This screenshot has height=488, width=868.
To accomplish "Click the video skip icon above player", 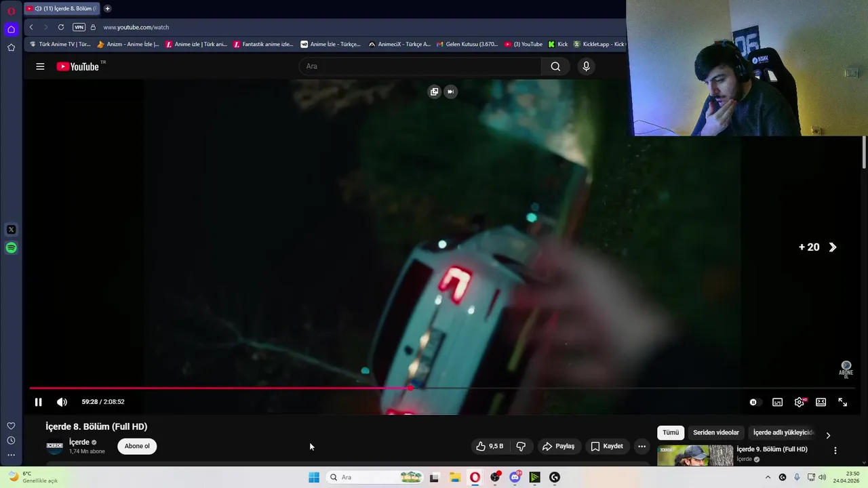I will click(x=450, y=91).
